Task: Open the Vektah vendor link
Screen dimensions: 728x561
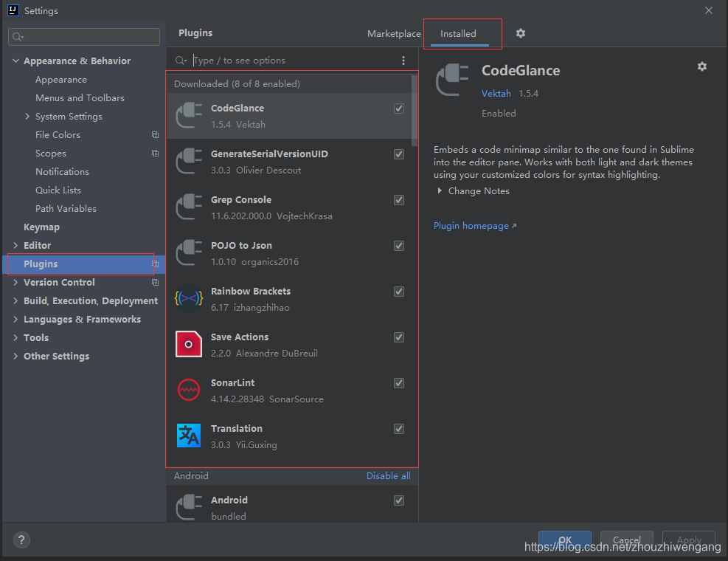Action: tap(496, 94)
